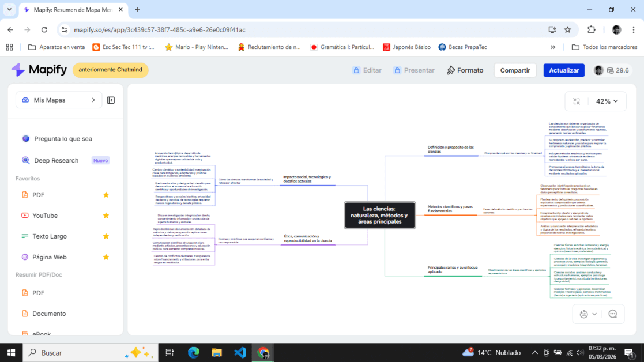This screenshot has height=362, width=644.
Task: Open the chat bubble icon on canvas
Action: click(612, 314)
